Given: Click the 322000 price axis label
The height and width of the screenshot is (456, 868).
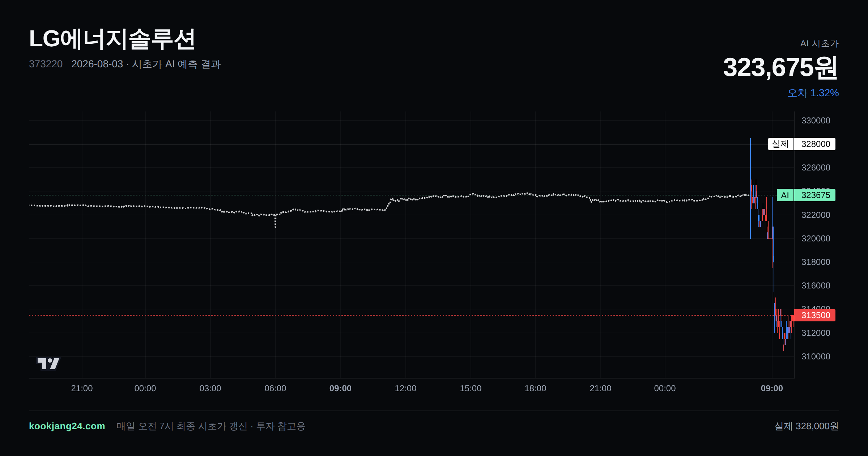Looking at the screenshot, I should [x=816, y=215].
